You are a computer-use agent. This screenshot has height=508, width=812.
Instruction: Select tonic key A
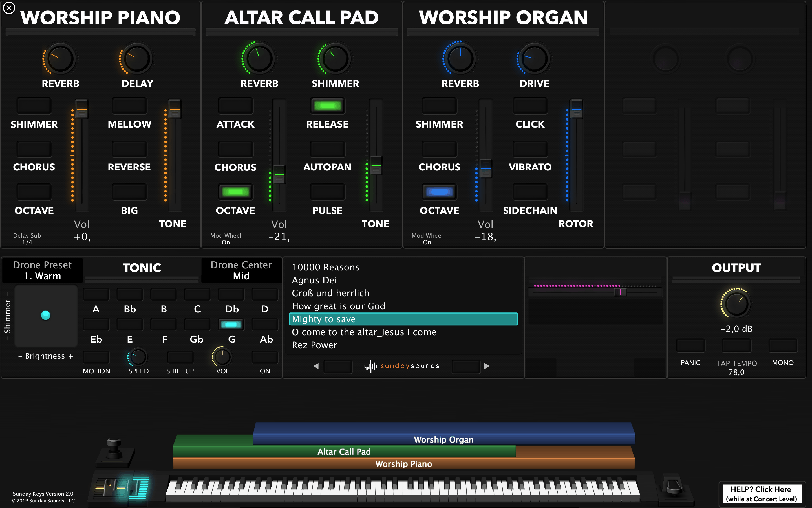(96, 295)
